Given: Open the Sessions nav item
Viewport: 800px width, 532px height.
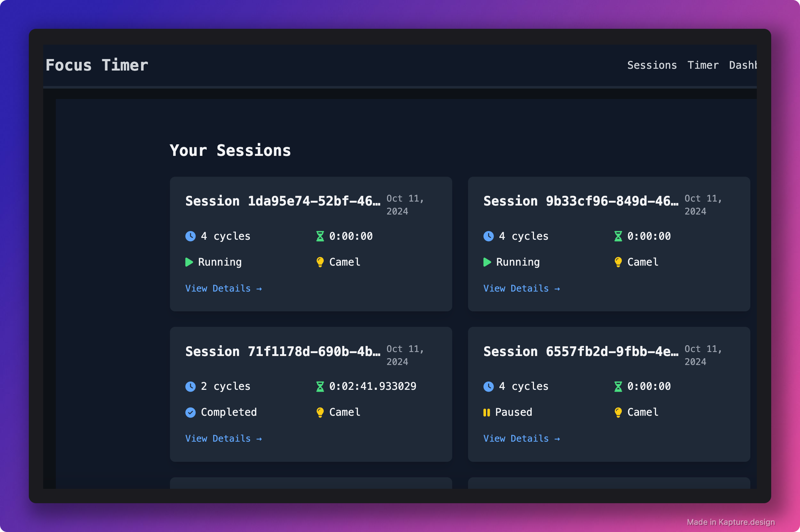Looking at the screenshot, I should [x=652, y=65].
